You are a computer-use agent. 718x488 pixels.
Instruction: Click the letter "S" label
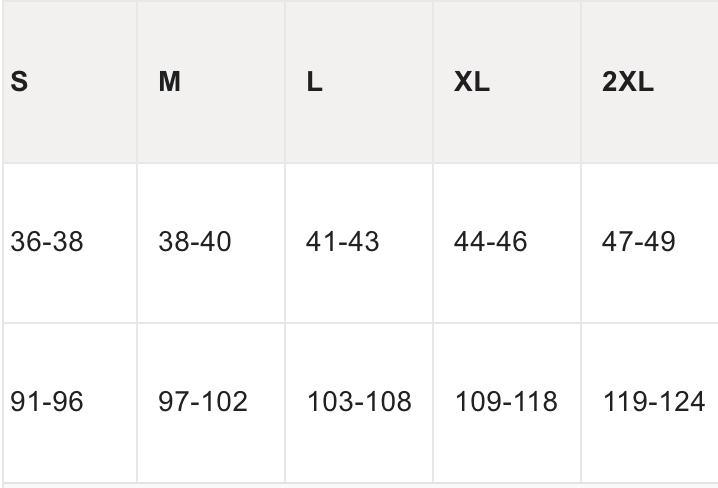point(19,82)
